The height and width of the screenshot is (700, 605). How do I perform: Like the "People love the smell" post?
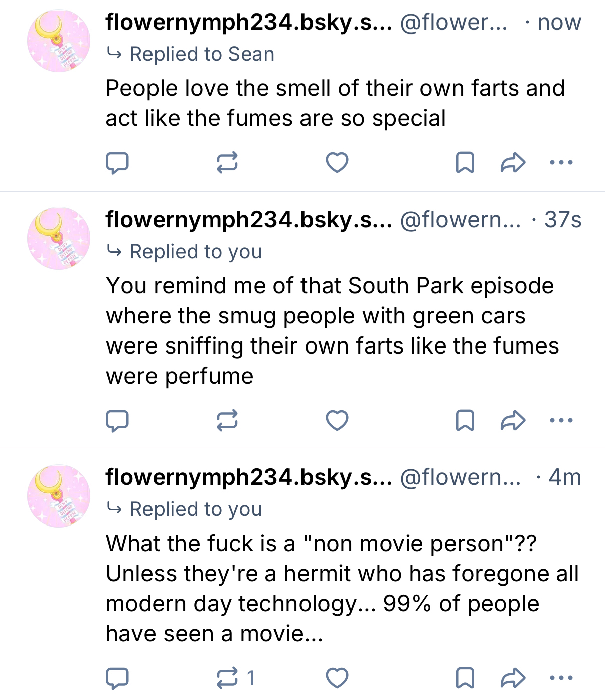click(337, 163)
